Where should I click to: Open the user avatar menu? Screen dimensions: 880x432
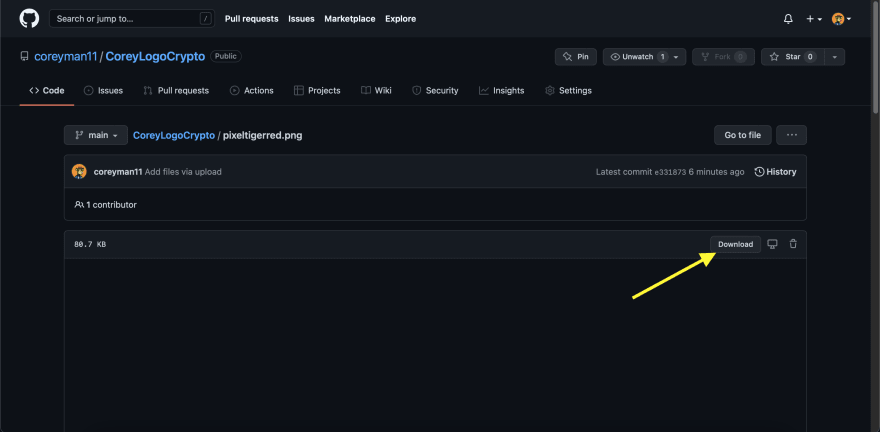coord(841,19)
